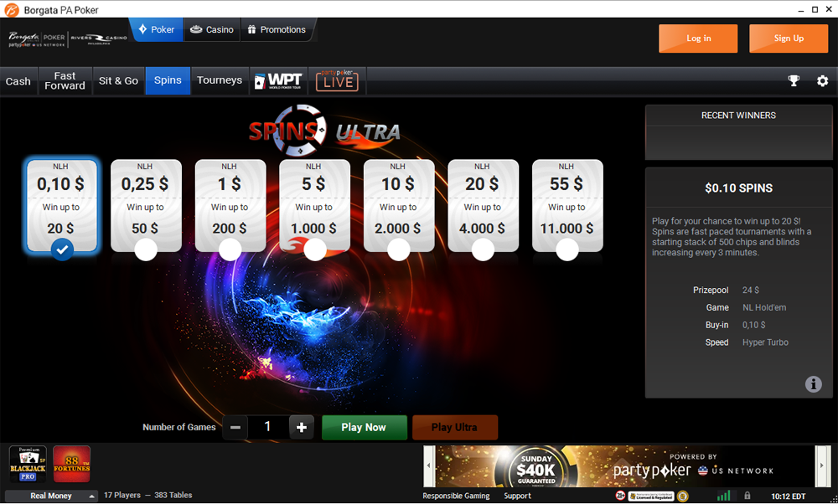Click the Borgata app icon in title bar
The width and height of the screenshot is (838, 504).
tap(11, 9)
